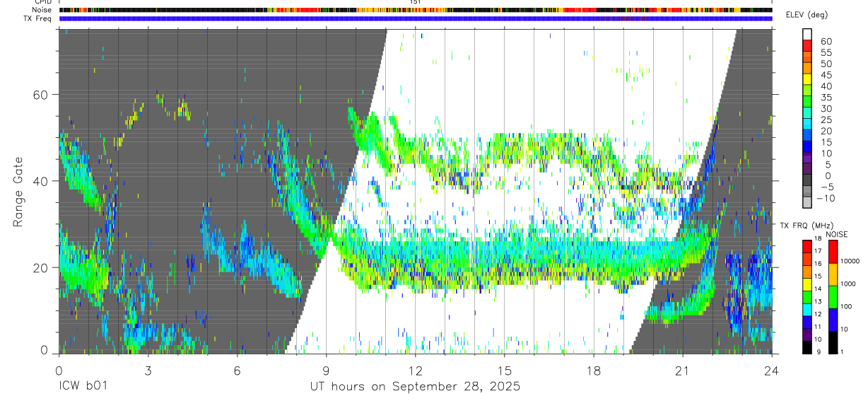Click the 'ICW b01' radar beam label

coord(83,386)
